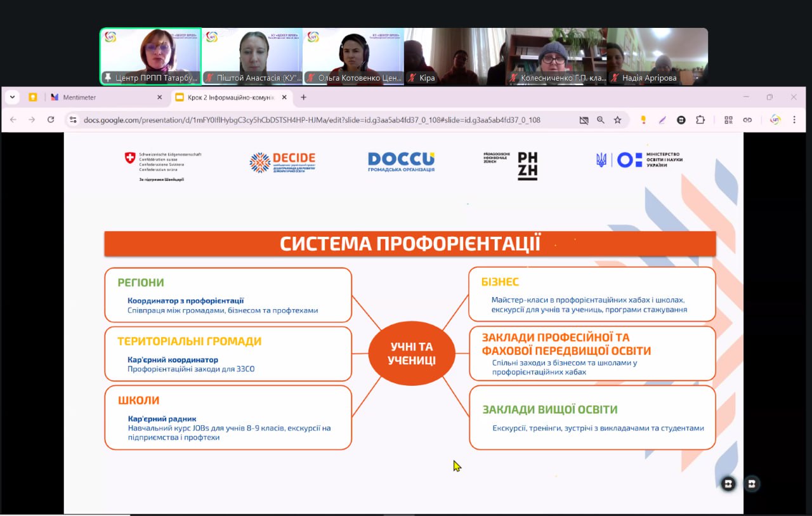Open the browser zoom magnifier icon

[600, 119]
